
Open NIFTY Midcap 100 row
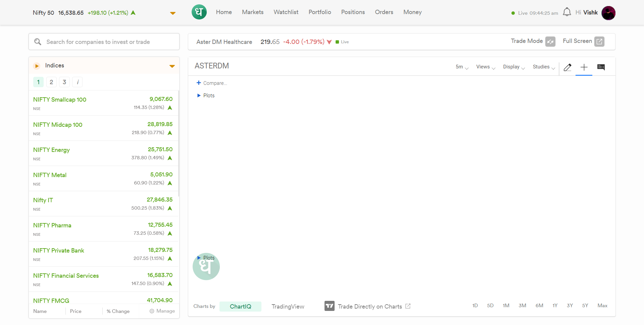[x=103, y=128]
